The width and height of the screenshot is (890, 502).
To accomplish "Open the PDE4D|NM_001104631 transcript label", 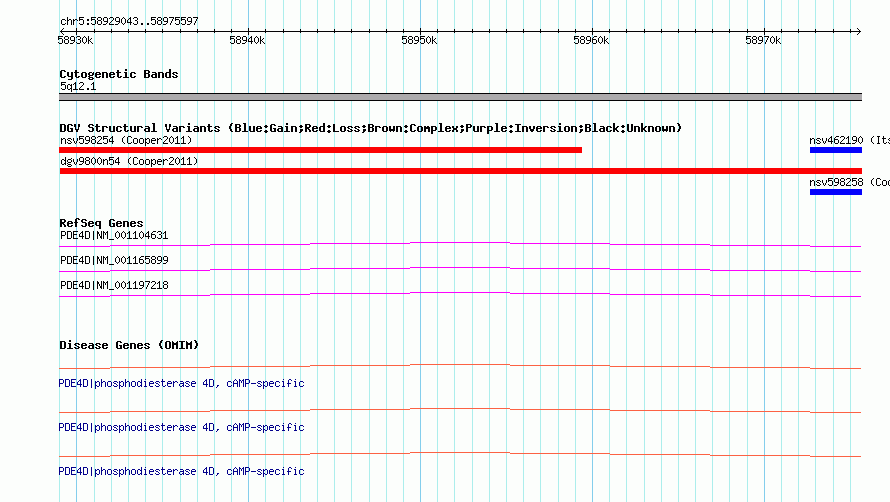I will pos(114,235).
